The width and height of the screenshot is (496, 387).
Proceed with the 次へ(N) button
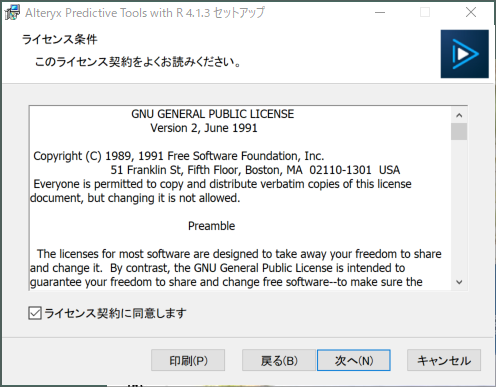[354, 360]
